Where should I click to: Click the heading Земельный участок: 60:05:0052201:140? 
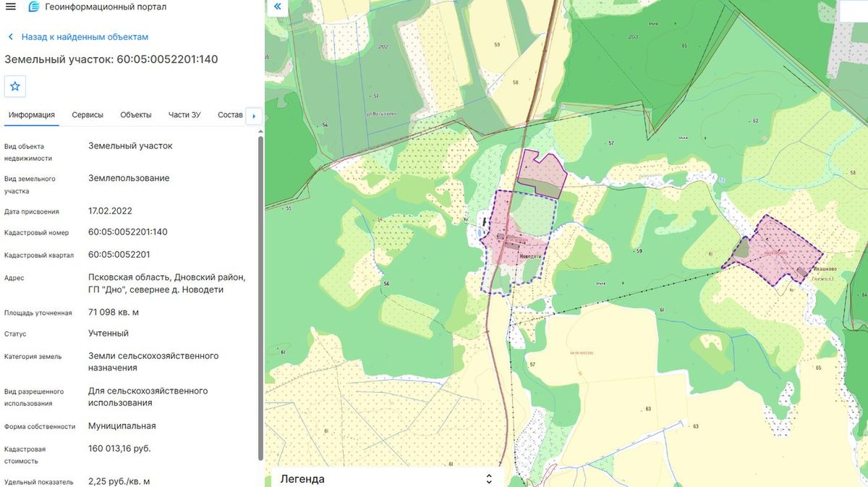(111, 59)
